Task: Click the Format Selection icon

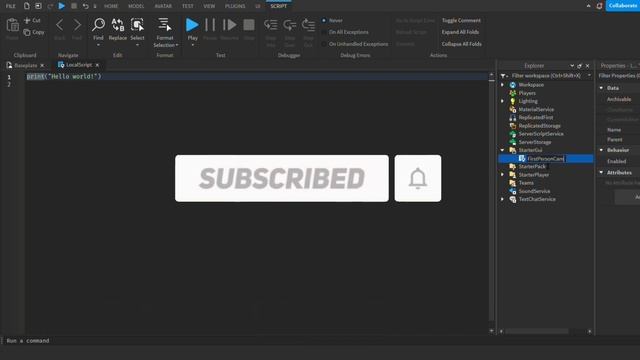Action: 165,24
